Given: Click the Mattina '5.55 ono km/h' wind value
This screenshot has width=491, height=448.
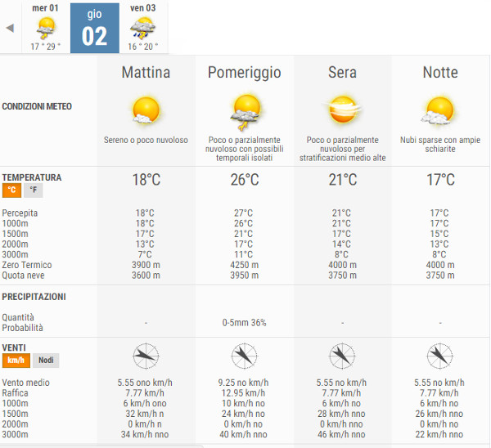Looking at the screenshot, I should (145, 383).
